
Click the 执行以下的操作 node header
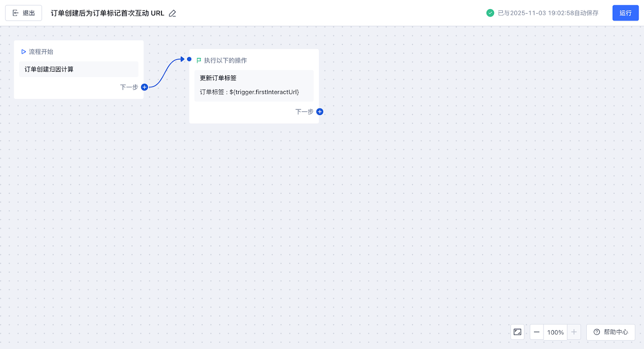[225, 60]
